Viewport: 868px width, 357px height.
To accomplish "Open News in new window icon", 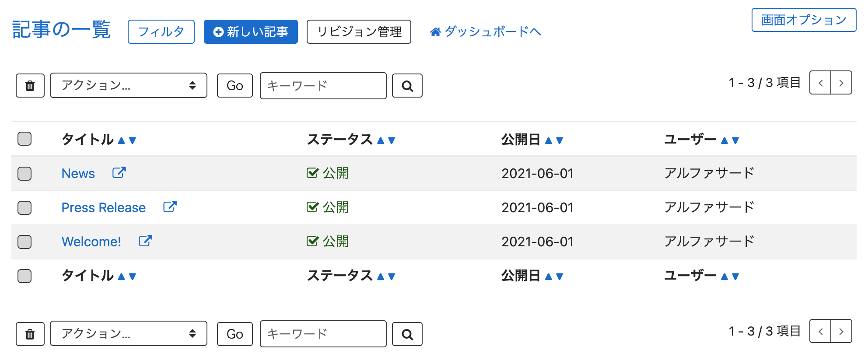I will [119, 173].
